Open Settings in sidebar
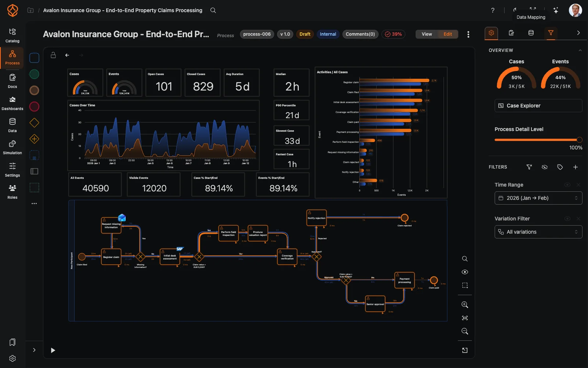The height and width of the screenshot is (368, 588). click(x=12, y=170)
